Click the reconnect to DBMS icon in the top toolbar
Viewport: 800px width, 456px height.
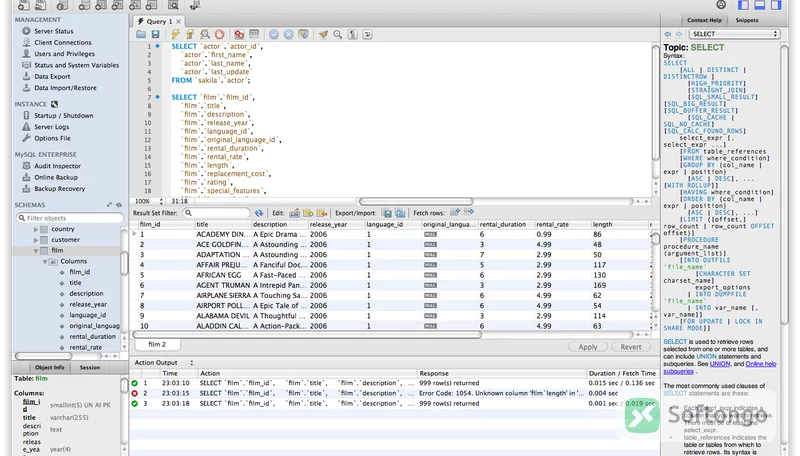coord(195,6)
